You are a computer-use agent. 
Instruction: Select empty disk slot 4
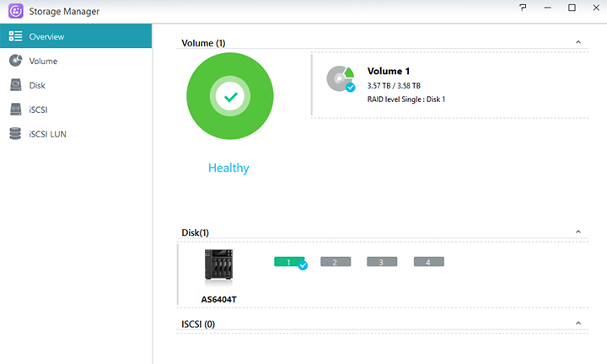coord(428,263)
